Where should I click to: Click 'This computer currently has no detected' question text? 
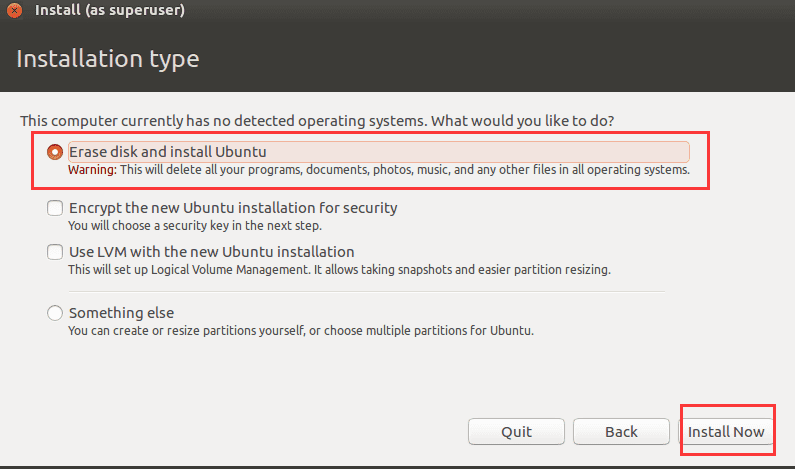pyautogui.click(x=317, y=121)
